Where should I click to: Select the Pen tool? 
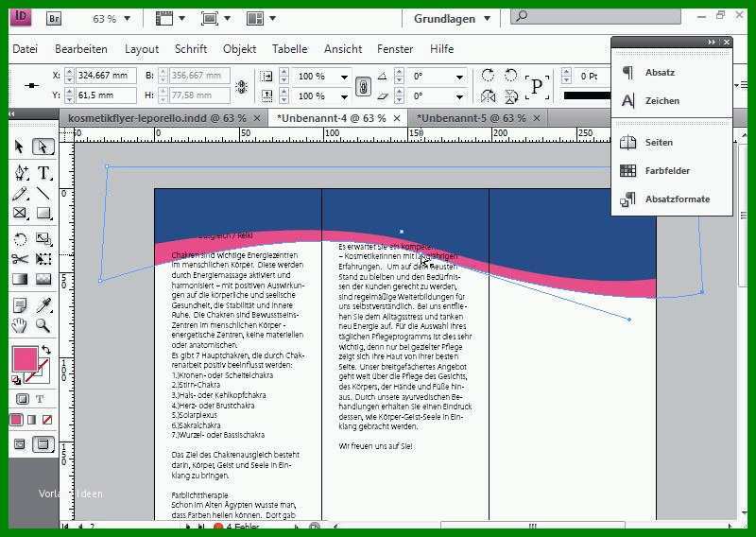pos(21,173)
